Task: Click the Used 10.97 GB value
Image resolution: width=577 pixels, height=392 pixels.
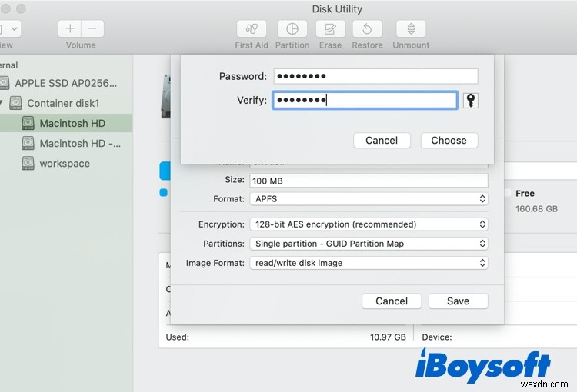Action: click(x=388, y=337)
